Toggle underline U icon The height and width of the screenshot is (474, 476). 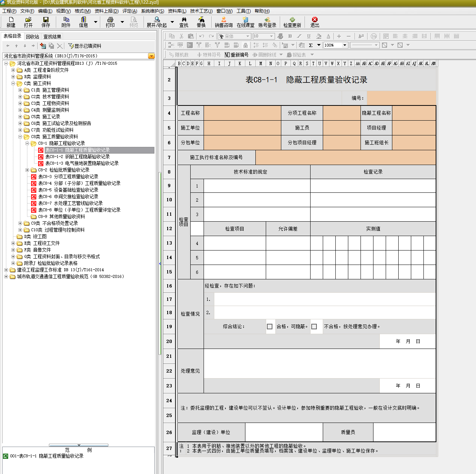click(309, 36)
